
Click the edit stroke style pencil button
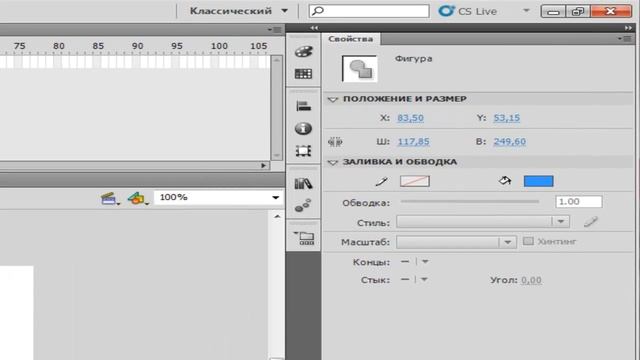pos(590,222)
